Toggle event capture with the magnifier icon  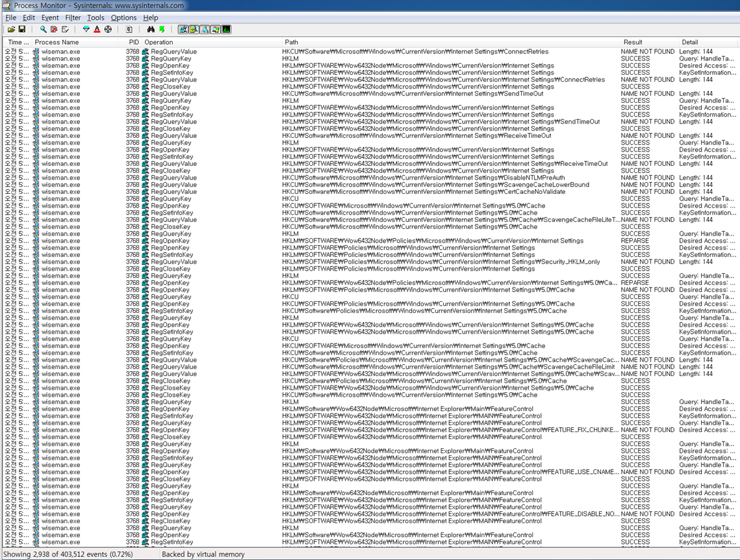(43, 29)
